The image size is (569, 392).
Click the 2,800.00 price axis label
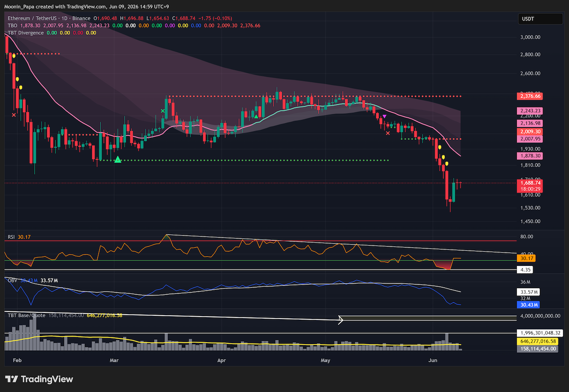pyautogui.click(x=531, y=55)
